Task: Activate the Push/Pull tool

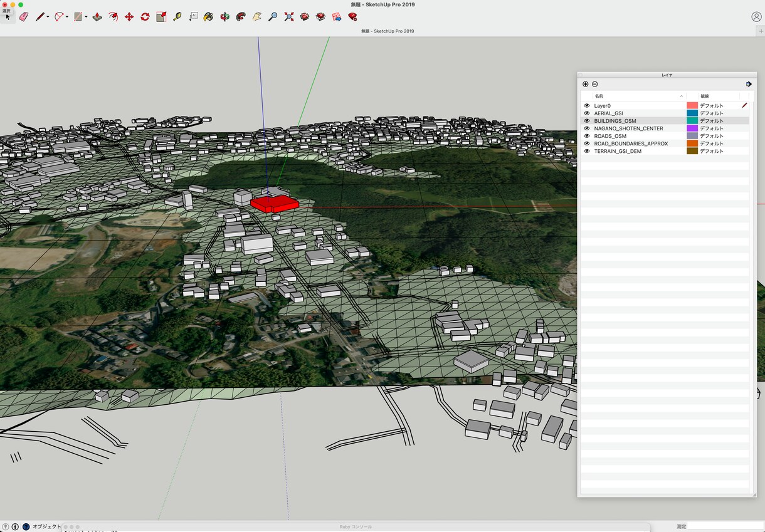Action: point(97,17)
